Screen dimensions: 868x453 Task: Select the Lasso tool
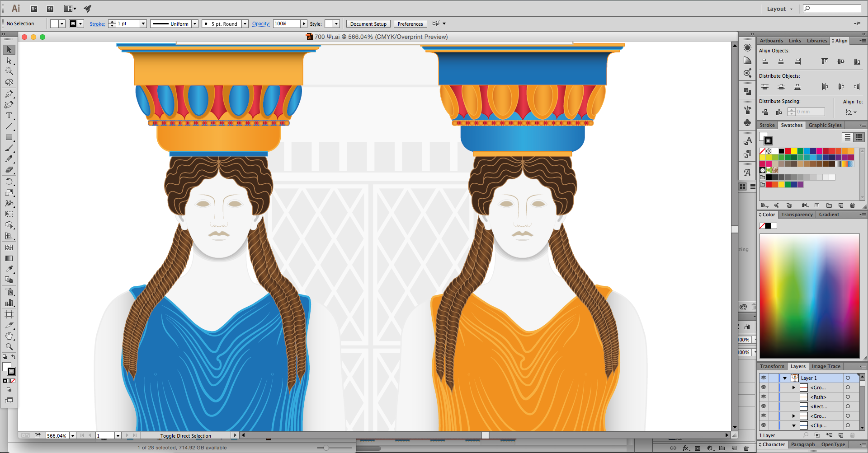(x=9, y=82)
